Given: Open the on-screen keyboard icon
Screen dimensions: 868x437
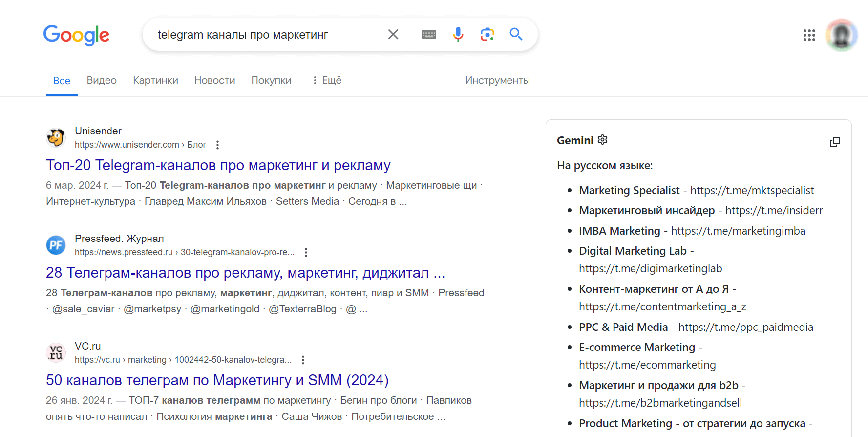Looking at the screenshot, I should [x=429, y=34].
